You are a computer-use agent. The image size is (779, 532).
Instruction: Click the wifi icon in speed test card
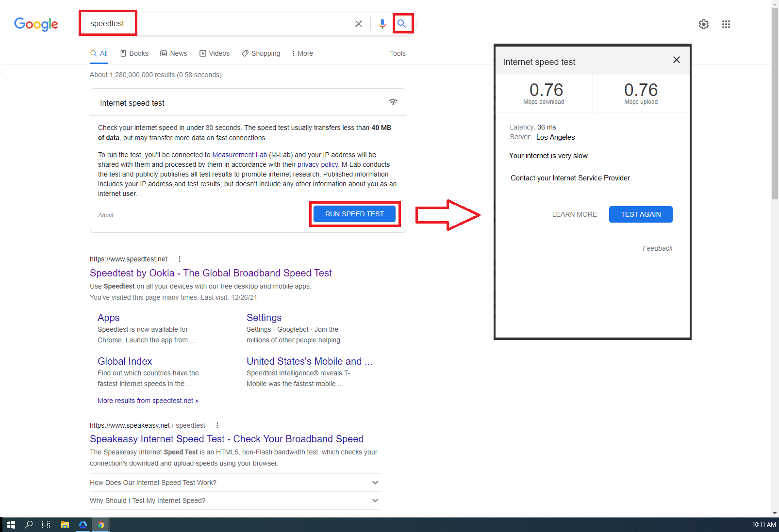(393, 102)
